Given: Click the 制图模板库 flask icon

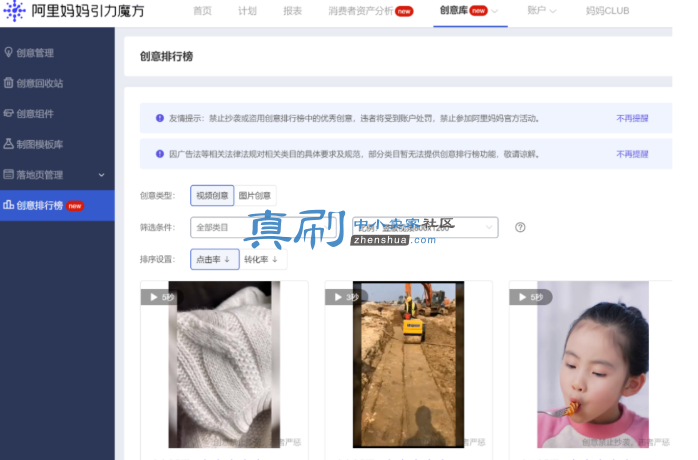Looking at the screenshot, I should click(x=8, y=143).
